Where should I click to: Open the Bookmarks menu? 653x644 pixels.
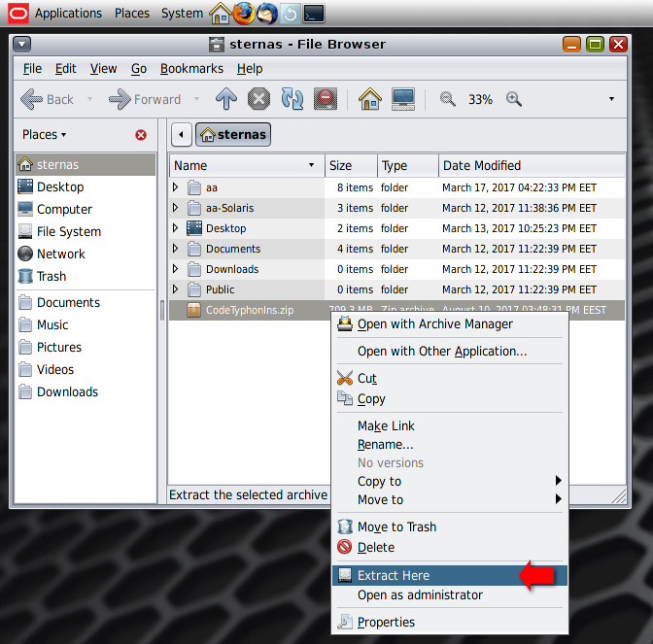coord(191,69)
